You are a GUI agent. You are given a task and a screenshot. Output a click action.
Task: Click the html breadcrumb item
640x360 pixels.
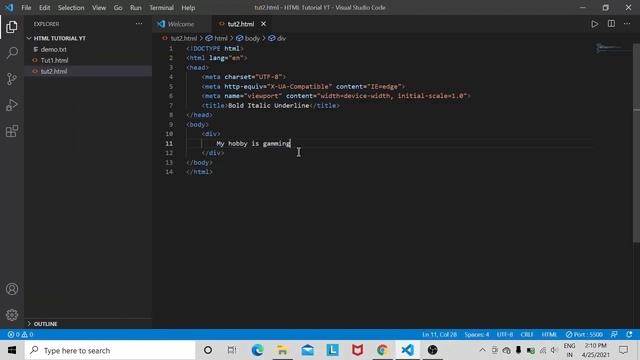tap(221, 38)
